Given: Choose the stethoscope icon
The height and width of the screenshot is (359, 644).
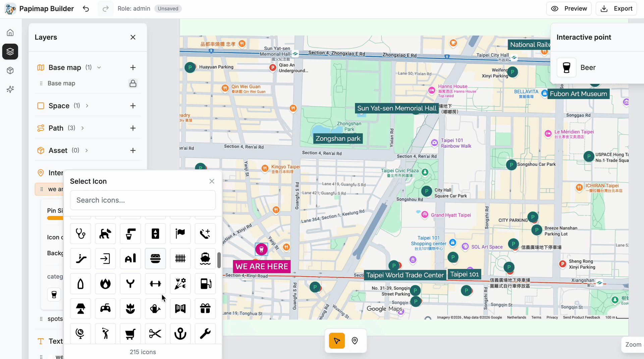Looking at the screenshot, I should pyautogui.click(x=80, y=233).
